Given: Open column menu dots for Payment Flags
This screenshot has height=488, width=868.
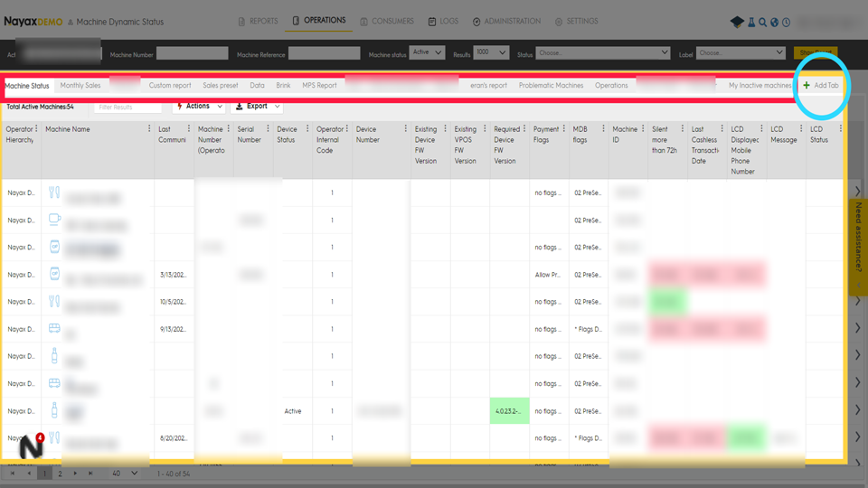Looking at the screenshot, I should pyautogui.click(x=563, y=128).
